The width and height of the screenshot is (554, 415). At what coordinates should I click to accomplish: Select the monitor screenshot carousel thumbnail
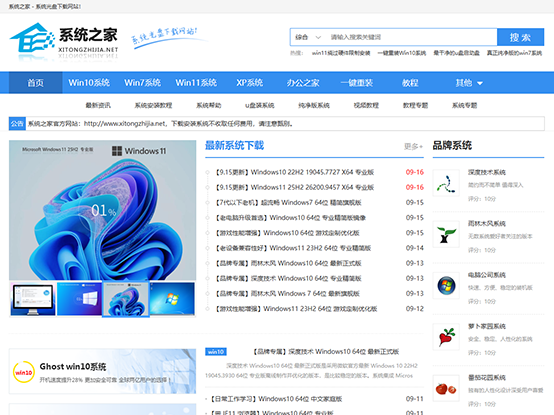(33, 299)
